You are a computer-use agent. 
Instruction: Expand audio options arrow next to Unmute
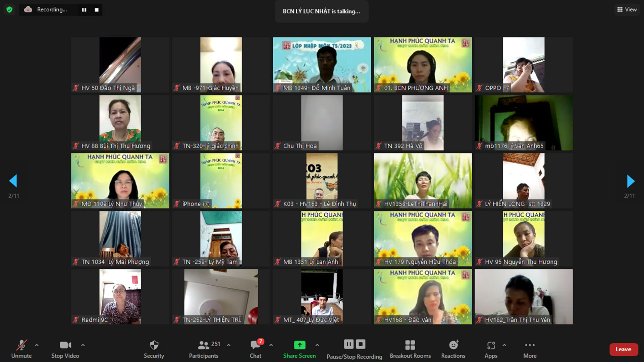click(37, 345)
